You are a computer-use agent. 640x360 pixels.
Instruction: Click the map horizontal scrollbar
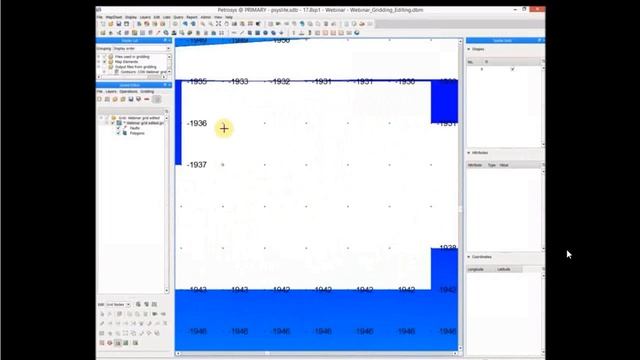click(x=316, y=353)
